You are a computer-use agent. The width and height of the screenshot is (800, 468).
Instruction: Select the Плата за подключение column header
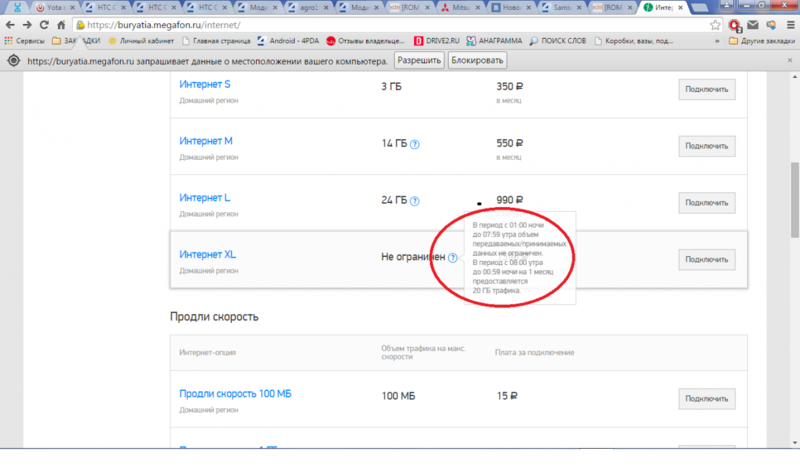535,352
